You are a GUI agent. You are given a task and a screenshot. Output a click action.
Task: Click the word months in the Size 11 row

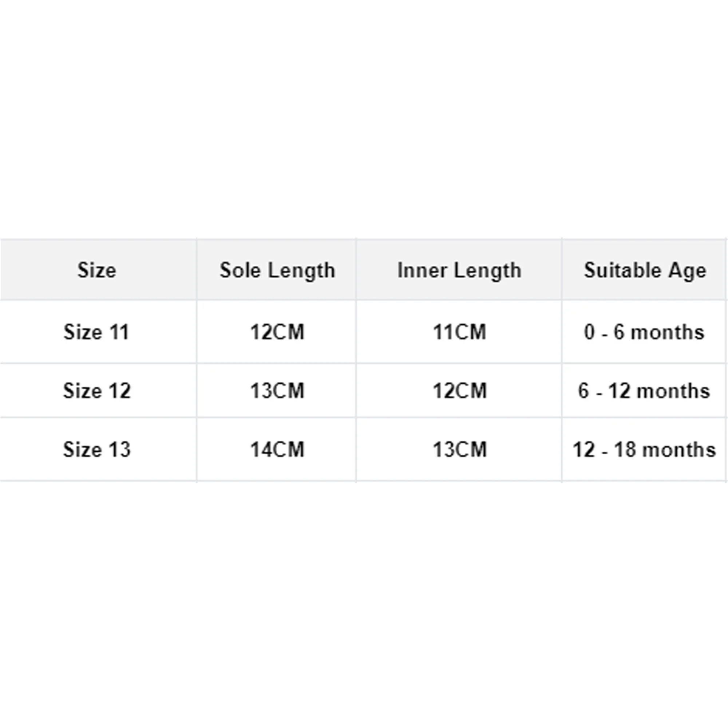[667, 332]
